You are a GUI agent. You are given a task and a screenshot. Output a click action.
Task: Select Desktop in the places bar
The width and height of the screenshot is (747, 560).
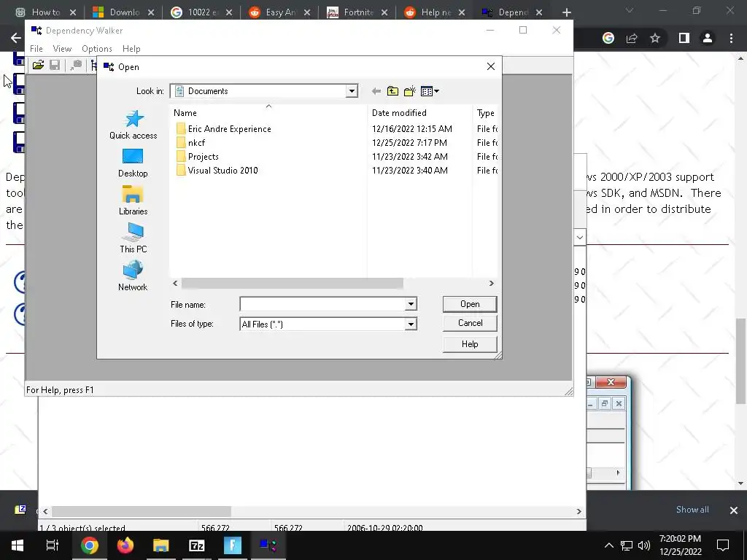pyautogui.click(x=133, y=163)
